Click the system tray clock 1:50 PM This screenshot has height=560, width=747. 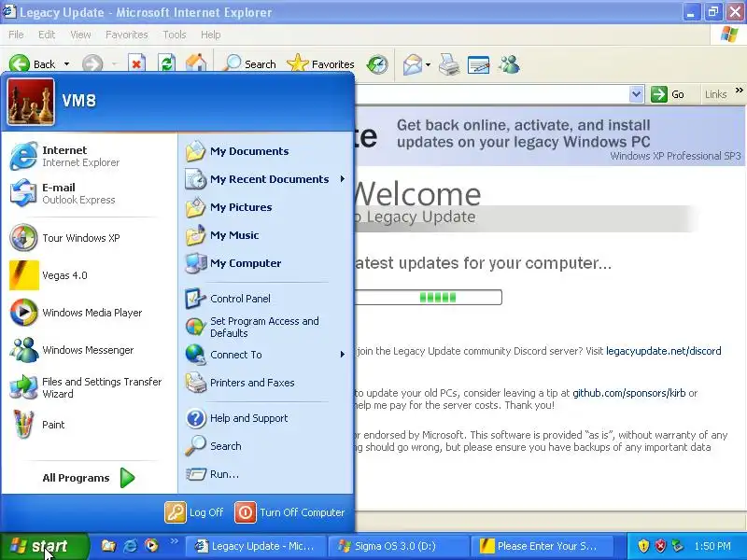point(712,546)
